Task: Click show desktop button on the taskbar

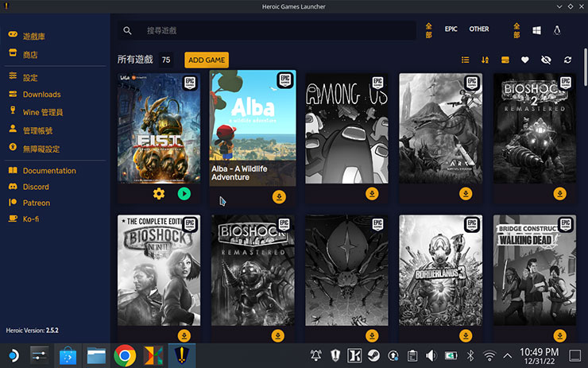Action: point(574,355)
